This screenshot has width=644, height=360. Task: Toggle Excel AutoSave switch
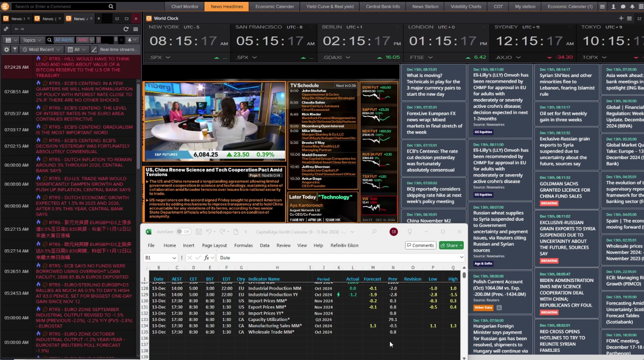184,232
